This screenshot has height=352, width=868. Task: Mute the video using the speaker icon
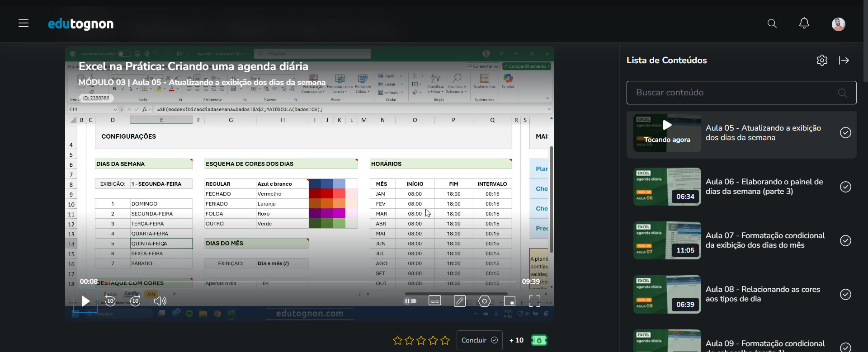[x=160, y=301]
